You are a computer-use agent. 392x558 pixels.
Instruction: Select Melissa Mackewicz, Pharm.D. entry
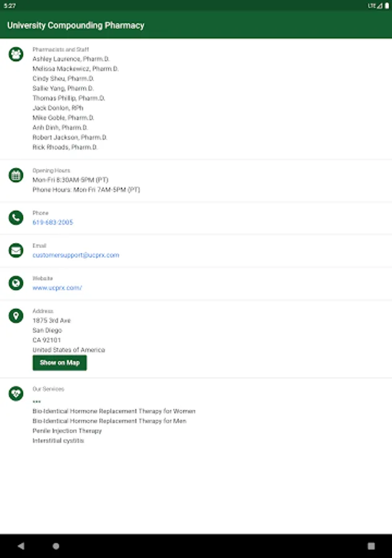pyautogui.click(x=76, y=69)
